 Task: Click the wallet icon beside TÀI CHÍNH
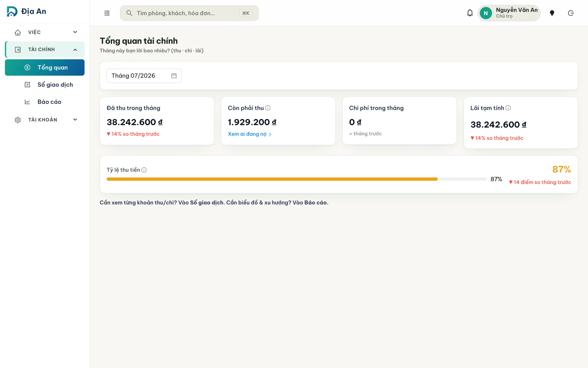coord(18,49)
